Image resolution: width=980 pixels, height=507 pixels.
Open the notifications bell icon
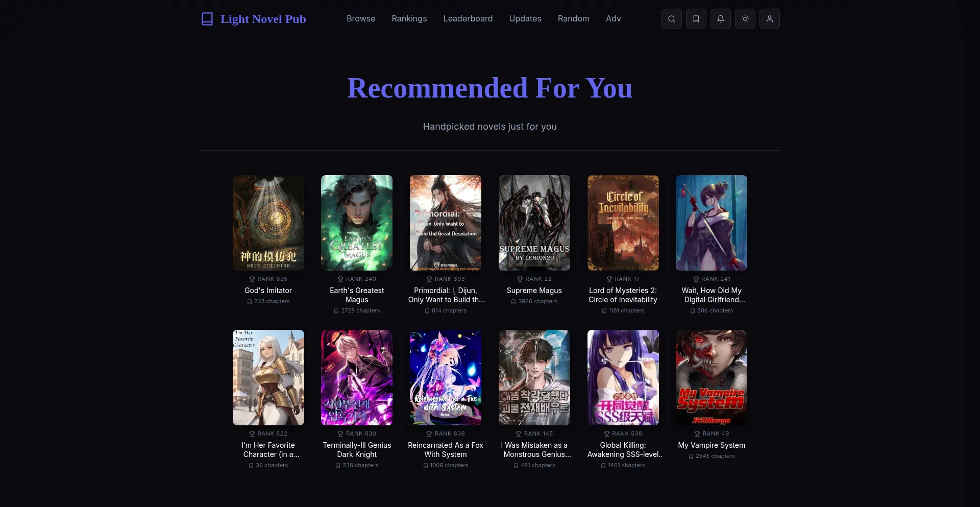pos(720,19)
